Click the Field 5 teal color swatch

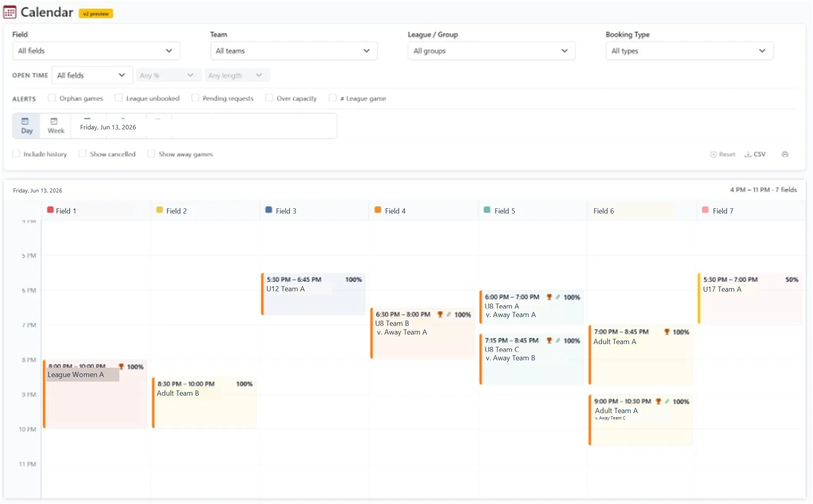coord(487,210)
